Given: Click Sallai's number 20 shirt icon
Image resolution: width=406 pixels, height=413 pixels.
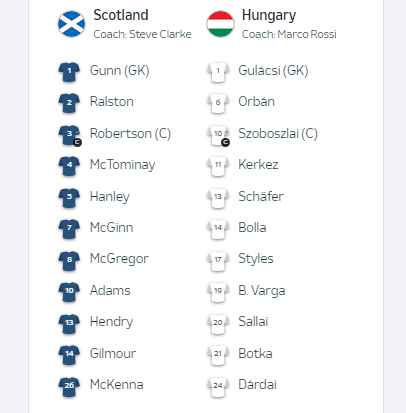Looking at the screenshot, I should (218, 324).
